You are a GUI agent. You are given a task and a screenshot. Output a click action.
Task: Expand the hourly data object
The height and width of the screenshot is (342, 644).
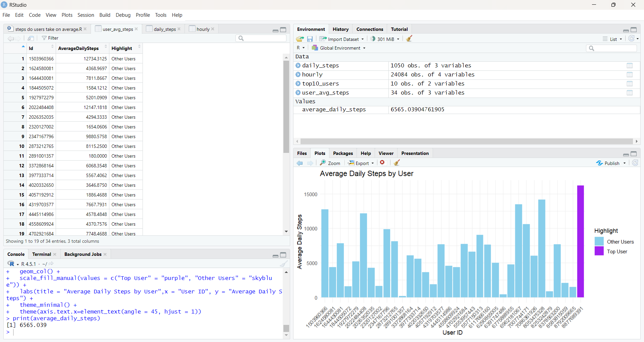coord(298,75)
